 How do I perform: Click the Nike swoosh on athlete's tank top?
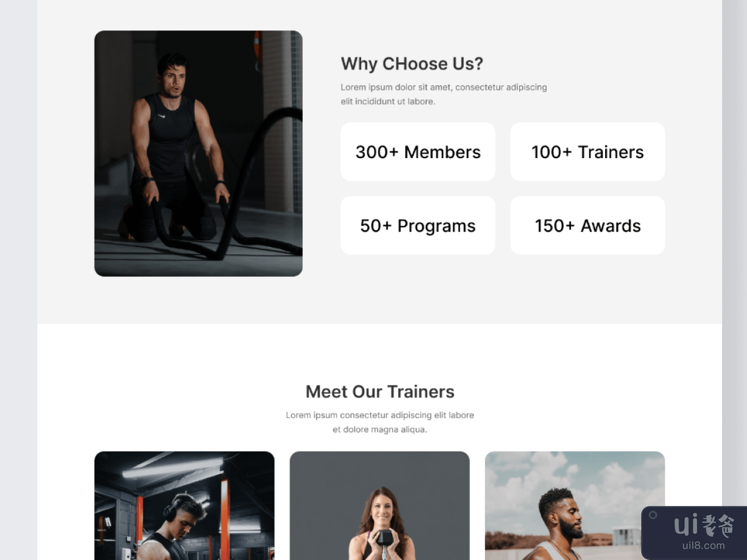[x=161, y=116]
